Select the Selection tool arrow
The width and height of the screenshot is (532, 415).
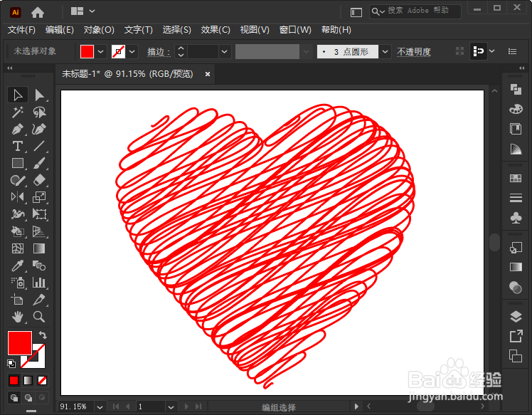18,95
